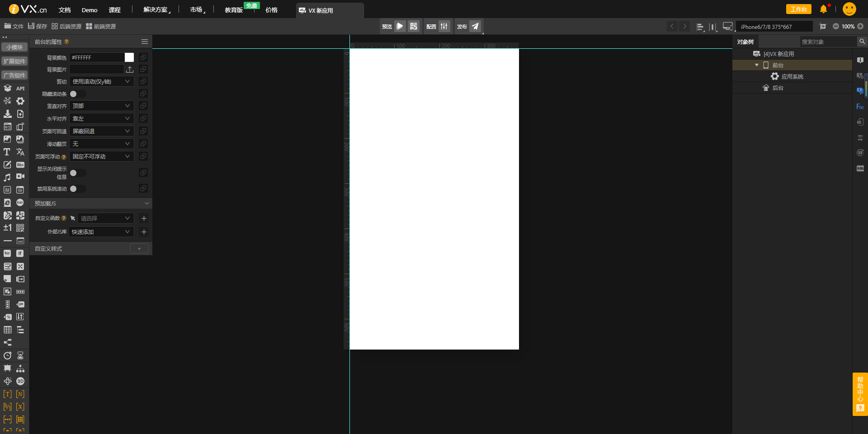Viewport: 868px width, 434px height.
Task: Select the hourglass delay component
Action: 20,356
